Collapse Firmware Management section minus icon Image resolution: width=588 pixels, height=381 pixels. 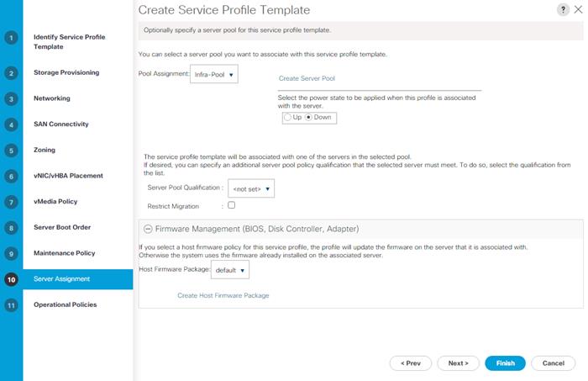point(148,229)
